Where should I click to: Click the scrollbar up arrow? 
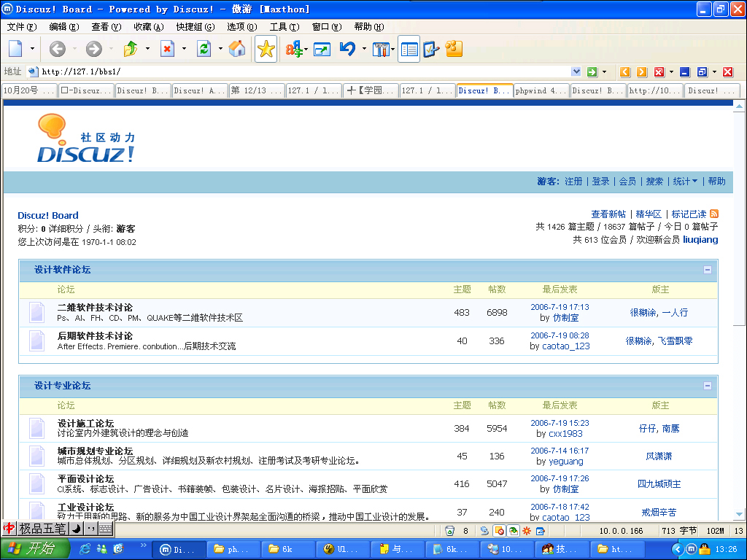click(x=740, y=106)
